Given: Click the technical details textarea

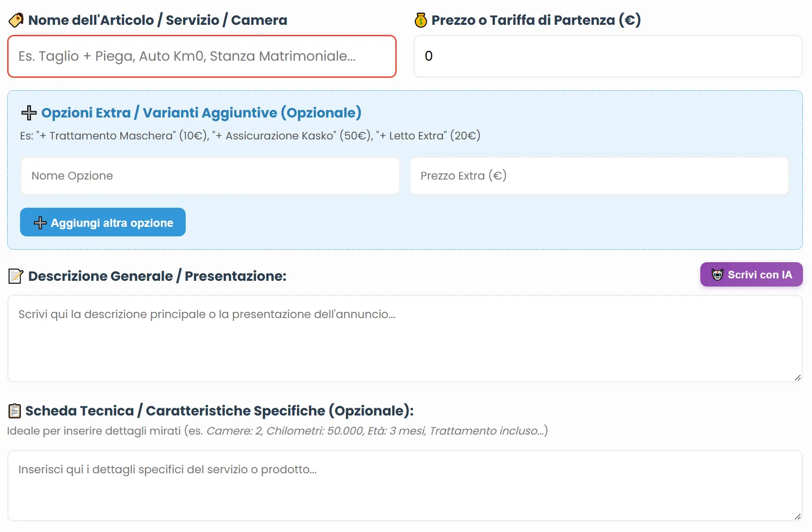Looking at the screenshot, I should (405, 486).
